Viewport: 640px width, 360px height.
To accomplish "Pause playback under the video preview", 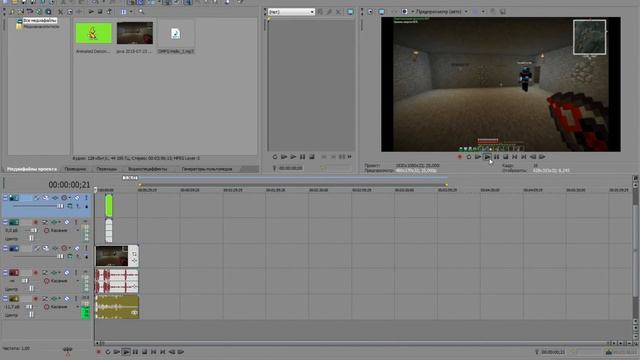I will [496, 157].
